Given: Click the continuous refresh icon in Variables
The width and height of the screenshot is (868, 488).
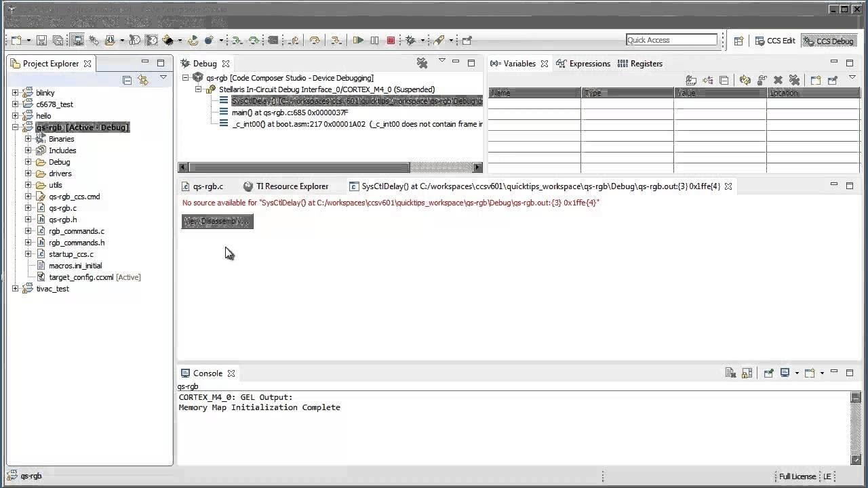Looking at the screenshot, I should (x=745, y=80).
